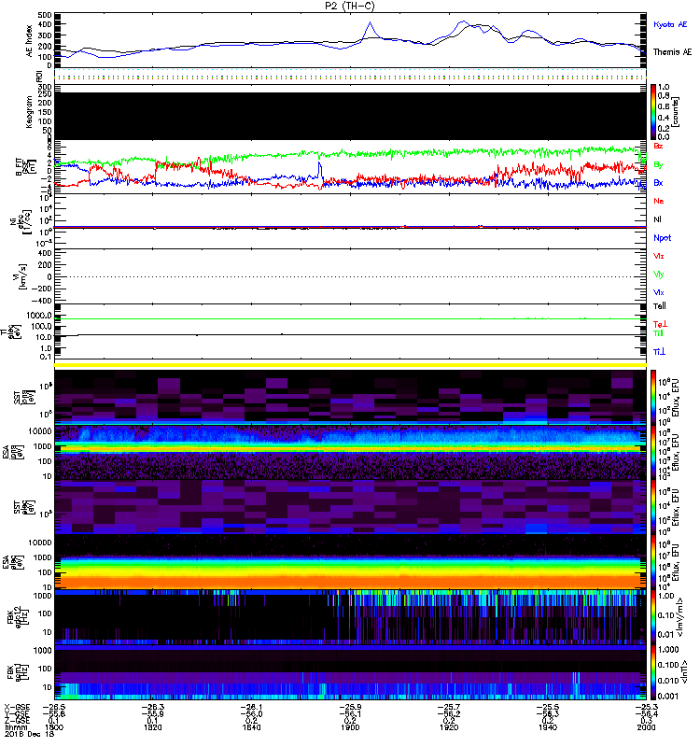Click the 1800 time tick label

pos(54,727)
